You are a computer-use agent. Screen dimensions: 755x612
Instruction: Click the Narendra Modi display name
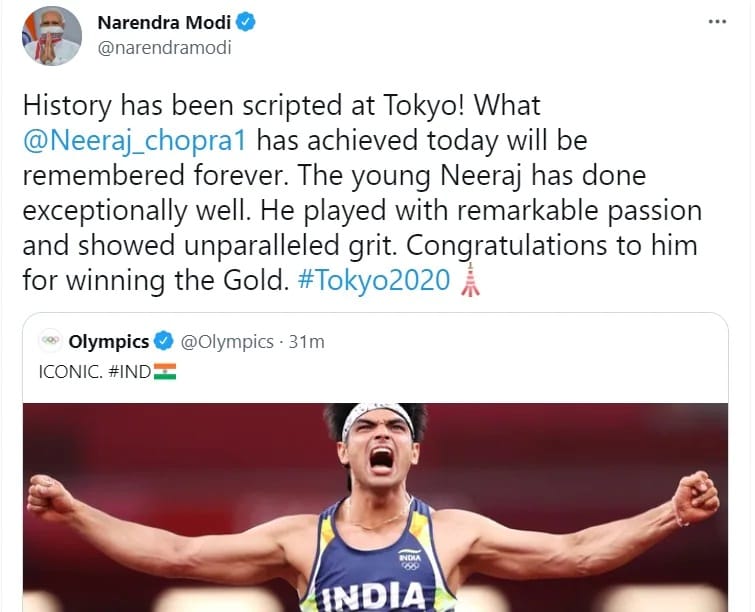pos(164,22)
